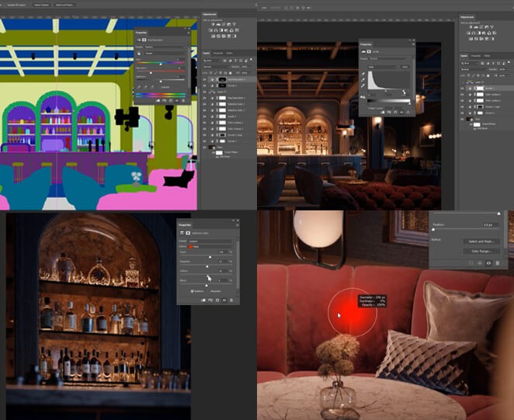
Task: Select the Absolute radio option
Action: pos(210,291)
